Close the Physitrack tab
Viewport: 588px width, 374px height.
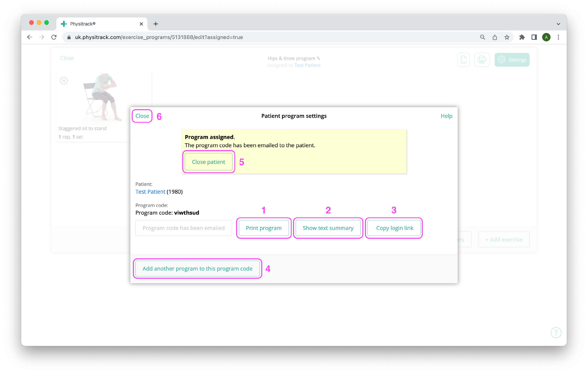coord(141,24)
